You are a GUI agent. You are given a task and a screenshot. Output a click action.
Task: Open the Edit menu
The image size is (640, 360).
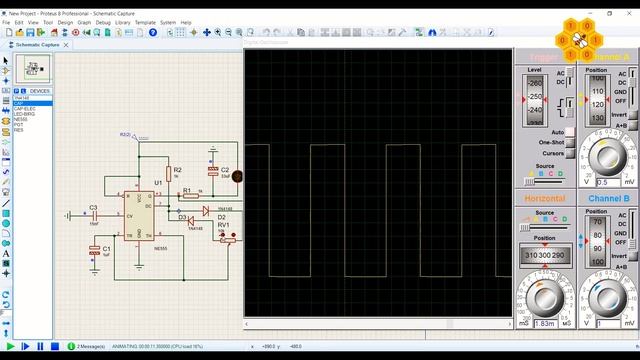pos(19,22)
